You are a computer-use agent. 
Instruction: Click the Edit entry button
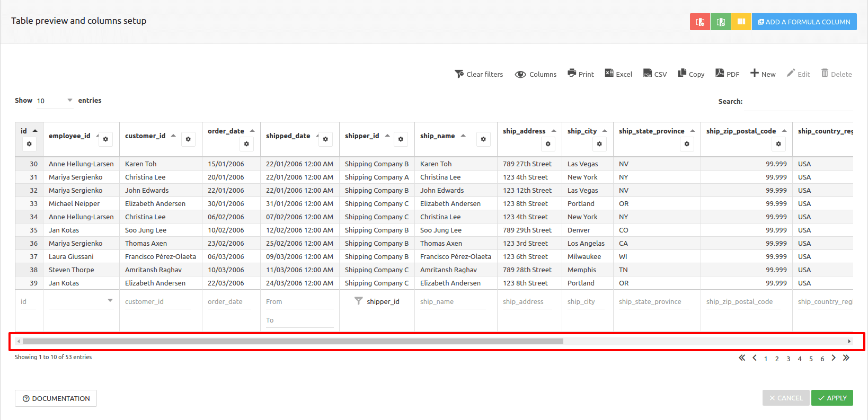[799, 74]
